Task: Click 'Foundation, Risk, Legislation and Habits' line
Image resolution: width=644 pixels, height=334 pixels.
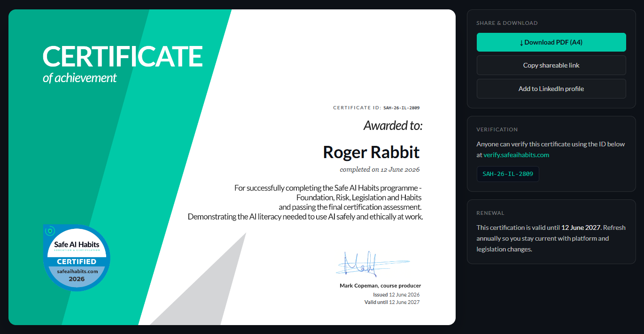Action: pos(358,197)
